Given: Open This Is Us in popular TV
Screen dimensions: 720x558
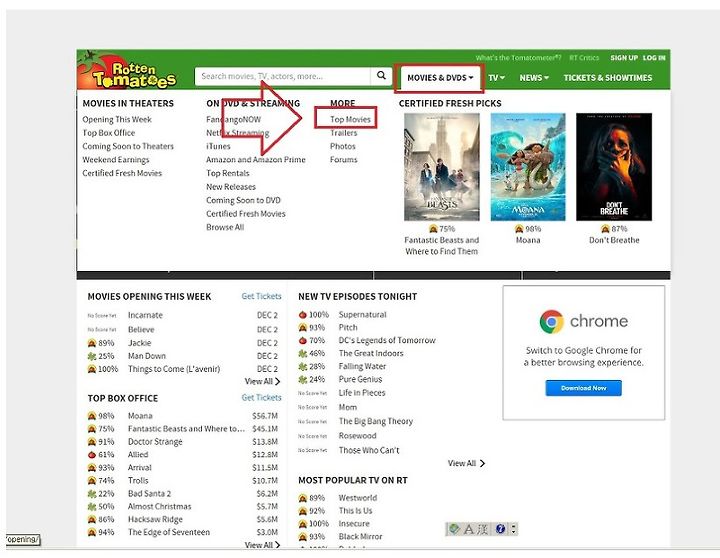Looking at the screenshot, I should 355,511.
